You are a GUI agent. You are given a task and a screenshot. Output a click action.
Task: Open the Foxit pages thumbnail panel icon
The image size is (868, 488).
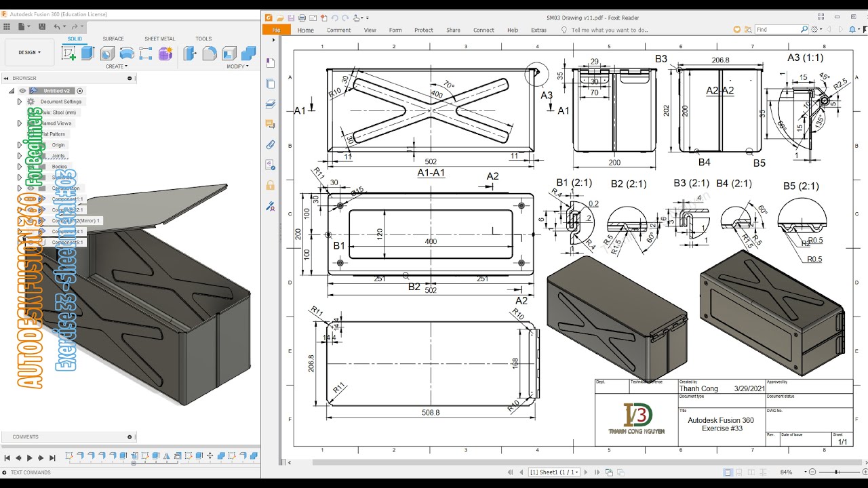coord(271,84)
